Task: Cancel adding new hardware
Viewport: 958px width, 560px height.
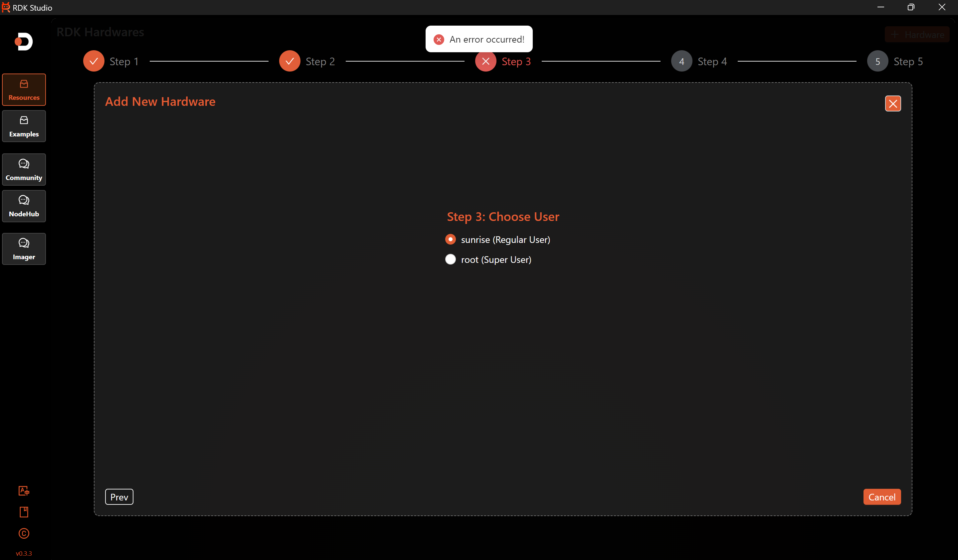Action: pyautogui.click(x=882, y=497)
